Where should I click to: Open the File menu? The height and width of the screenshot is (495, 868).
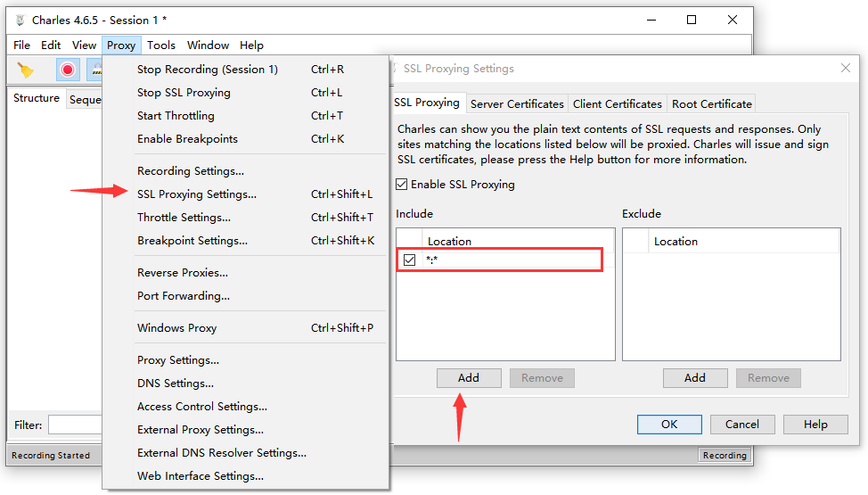click(21, 45)
